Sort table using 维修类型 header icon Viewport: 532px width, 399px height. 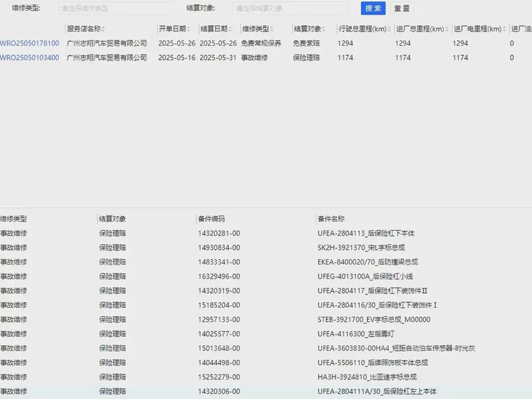click(273, 29)
